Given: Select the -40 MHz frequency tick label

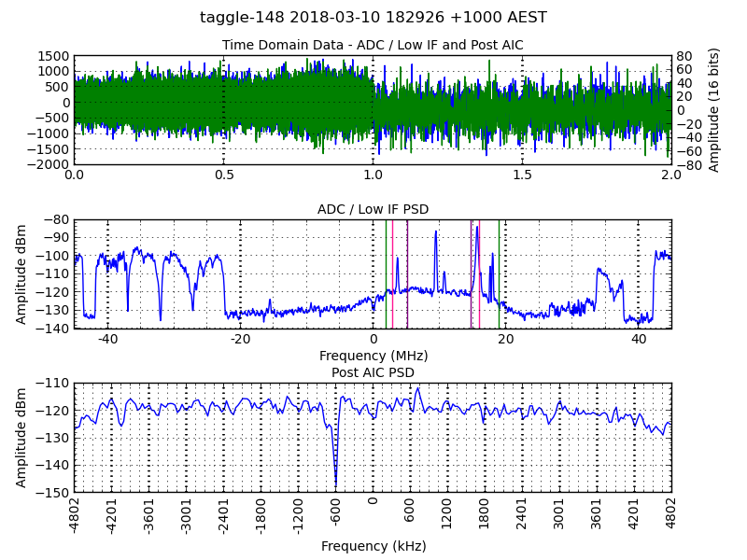Looking at the screenshot, I should (x=107, y=339).
